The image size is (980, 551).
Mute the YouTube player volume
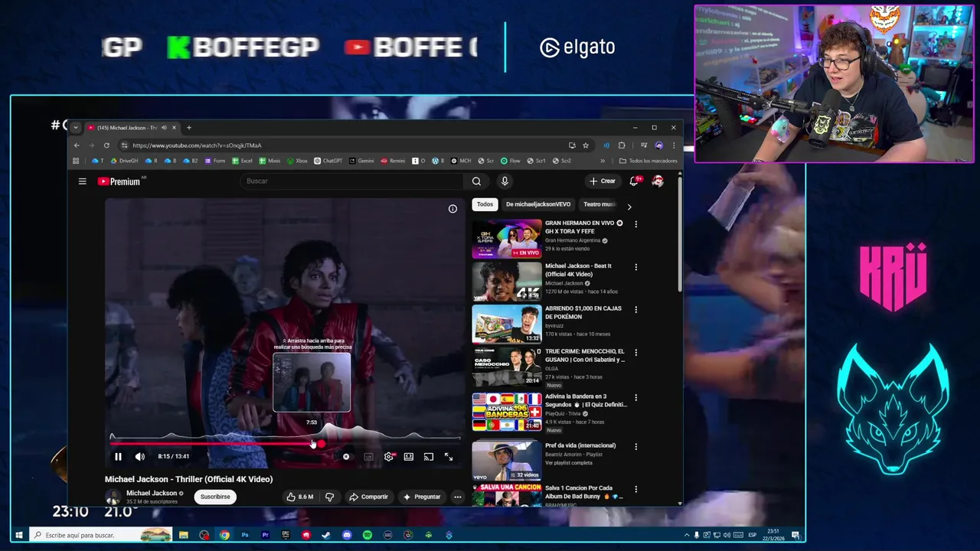tap(140, 457)
